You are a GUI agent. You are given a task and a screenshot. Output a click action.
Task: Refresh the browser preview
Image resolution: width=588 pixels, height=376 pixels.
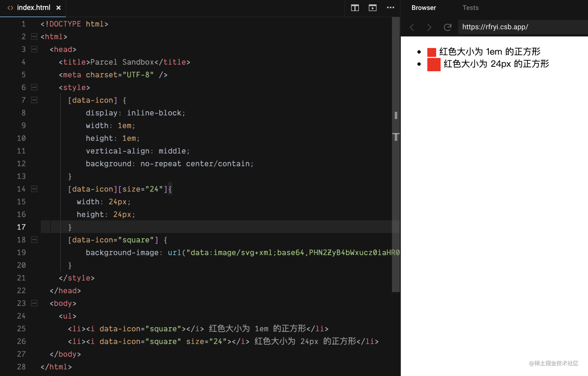coord(447,27)
